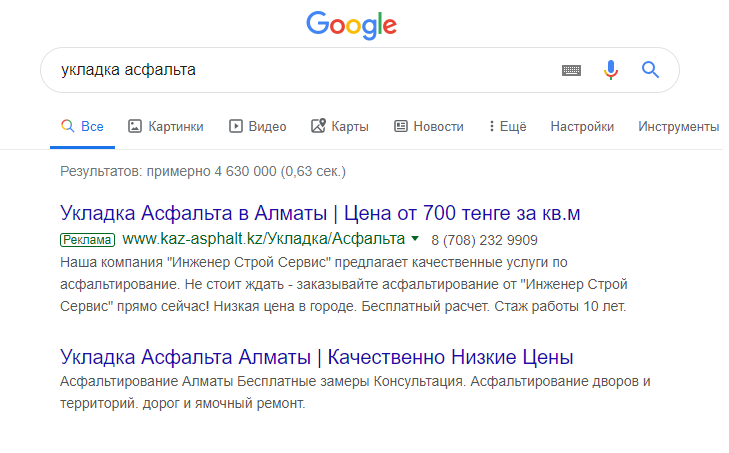729x453 pixels.
Task: Expand the ad URL dropdown arrow
Action: click(415, 239)
